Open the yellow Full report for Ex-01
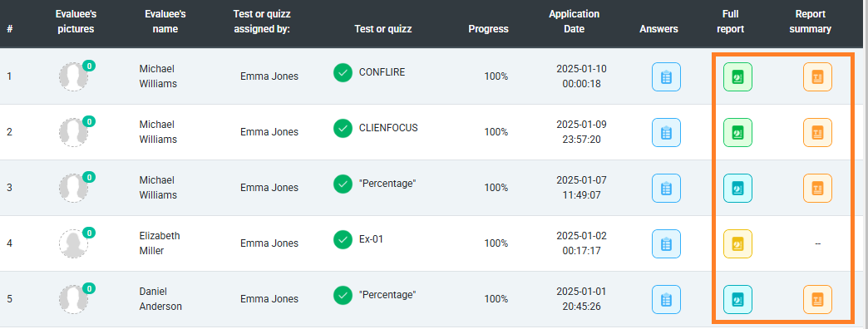Screen dimensions: 868x329 point(737,244)
